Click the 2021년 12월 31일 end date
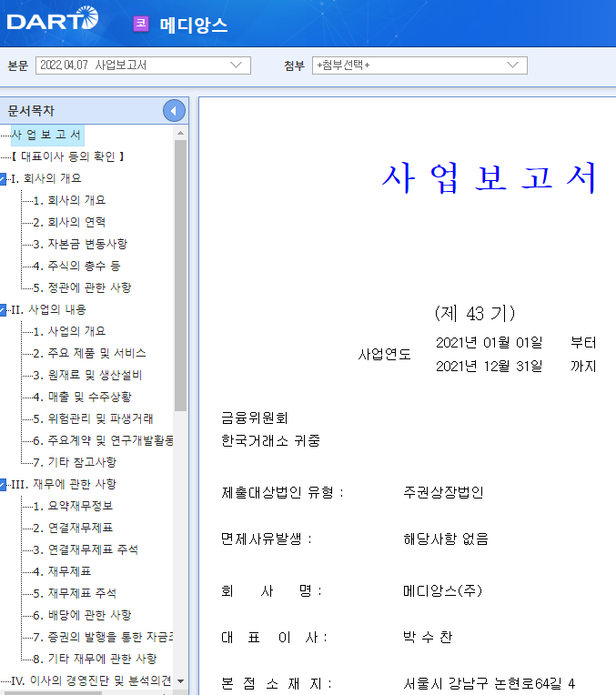Image resolution: width=616 pixels, height=695 pixels. [490, 366]
